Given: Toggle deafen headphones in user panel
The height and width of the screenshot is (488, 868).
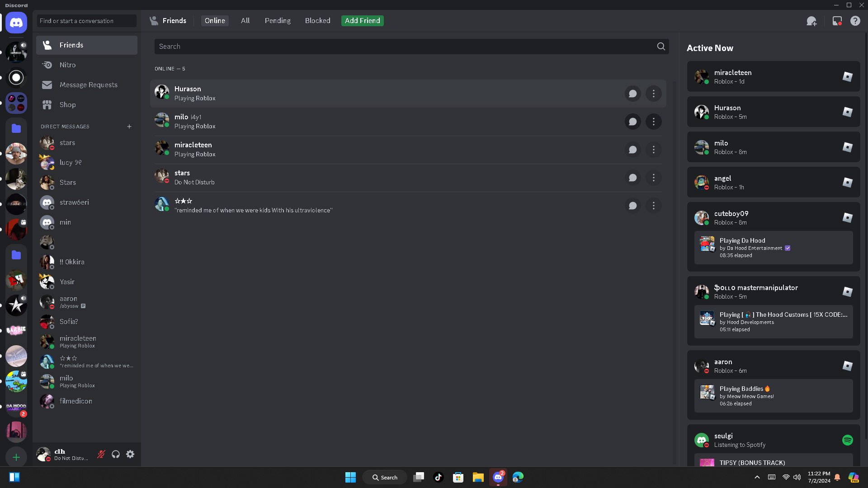Looking at the screenshot, I should pyautogui.click(x=116, y=454).
